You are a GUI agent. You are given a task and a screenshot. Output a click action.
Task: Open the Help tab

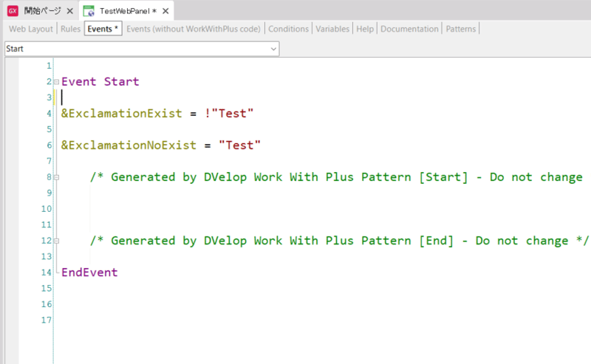coord(364,29)
